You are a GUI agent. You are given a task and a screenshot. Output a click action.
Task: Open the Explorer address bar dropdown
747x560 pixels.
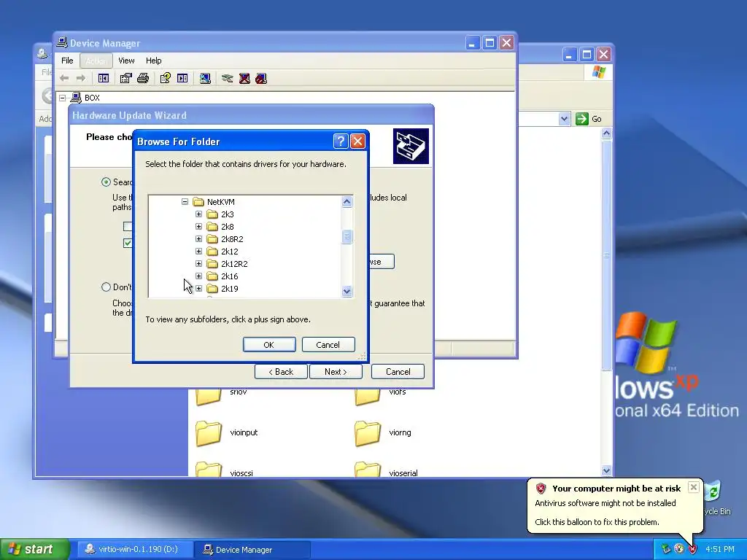click(x=564, y=119)
